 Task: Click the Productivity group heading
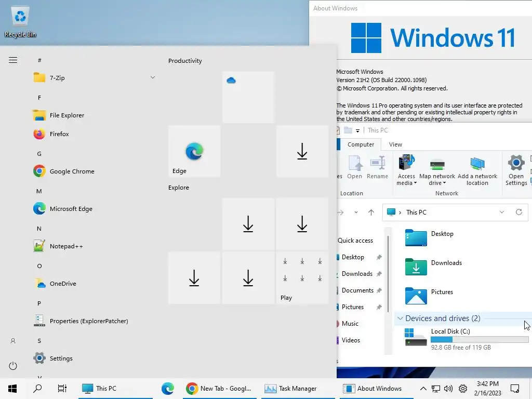(185, 61)
